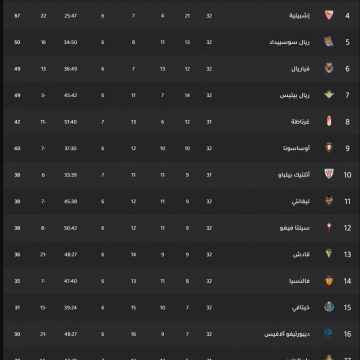The image size is (360, 360).
Task: Click the ديبورتيفو ألافيس team name
Action: tap(287, 334)
